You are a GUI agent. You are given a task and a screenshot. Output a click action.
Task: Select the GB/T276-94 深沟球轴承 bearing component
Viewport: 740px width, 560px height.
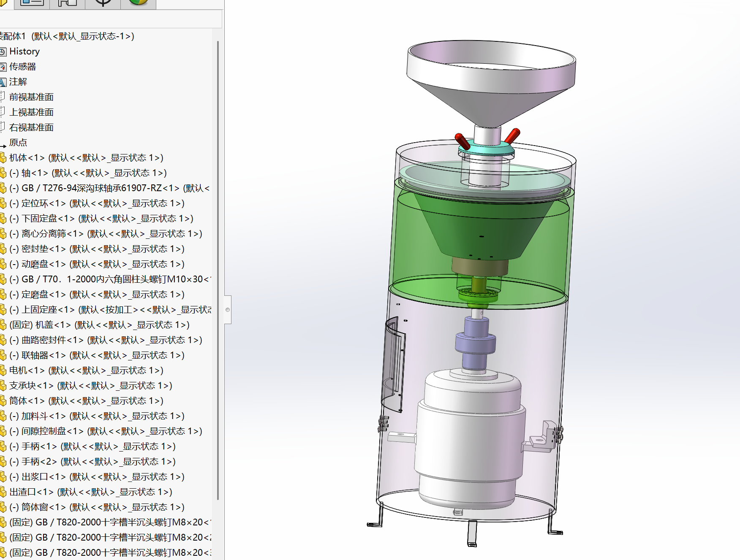pos(109,188)
